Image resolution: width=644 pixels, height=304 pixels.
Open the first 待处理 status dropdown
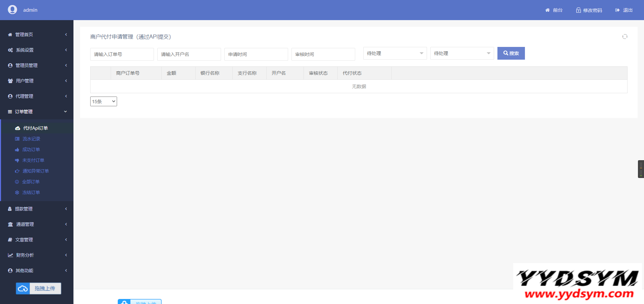point(395,53)
